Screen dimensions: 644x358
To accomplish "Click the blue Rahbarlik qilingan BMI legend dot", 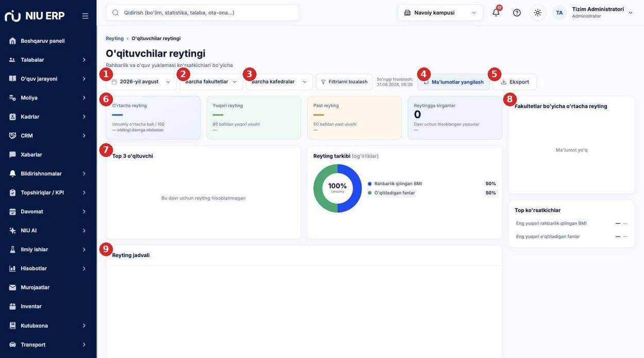I will point(370,184).
